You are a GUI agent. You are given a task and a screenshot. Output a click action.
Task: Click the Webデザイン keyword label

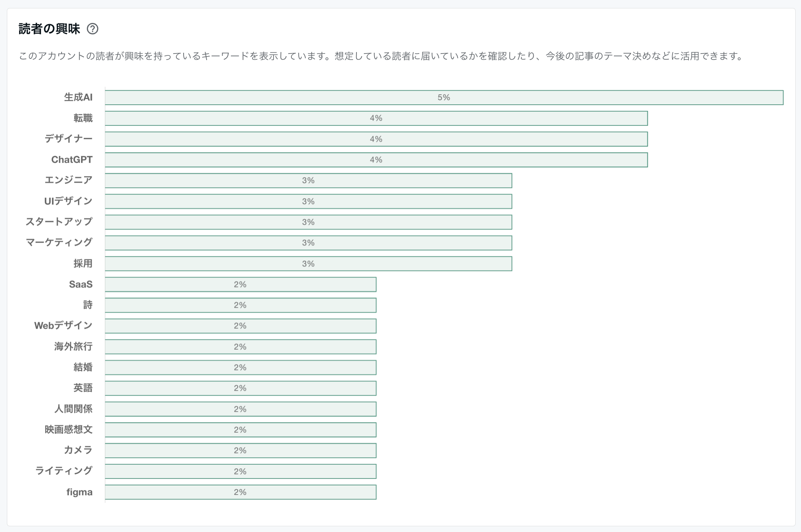(63, 326)
